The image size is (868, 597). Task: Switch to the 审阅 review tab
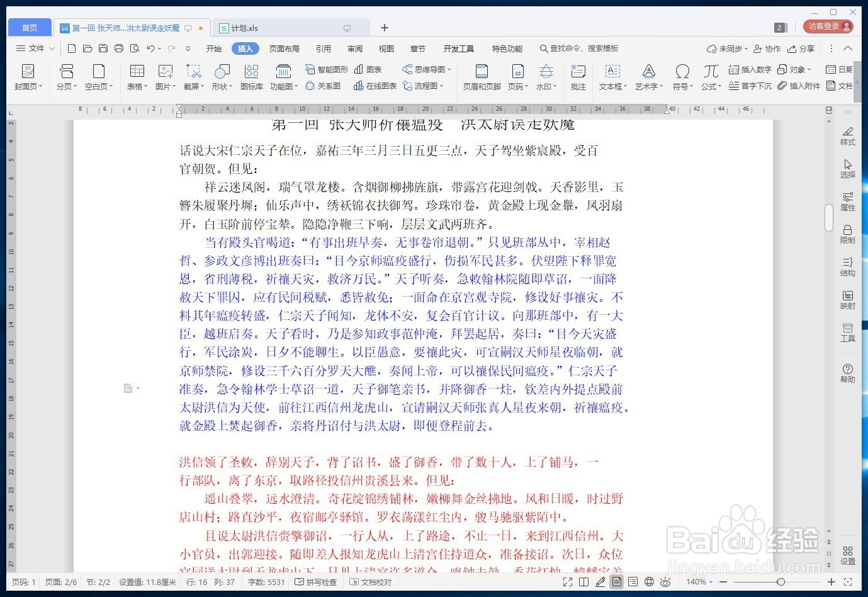click(x=355, y=48)
